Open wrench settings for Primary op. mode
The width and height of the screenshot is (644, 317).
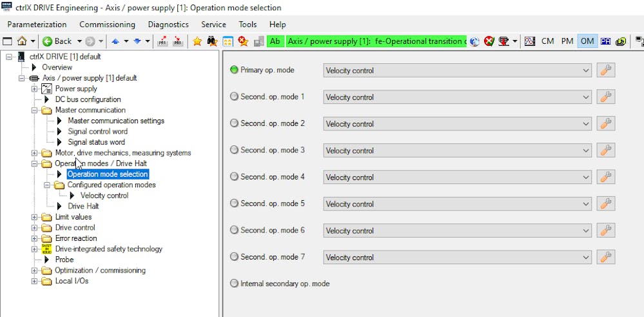605,70
